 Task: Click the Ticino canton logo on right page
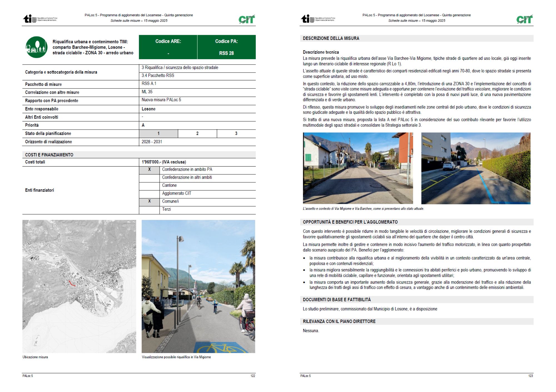tap(308, 19)
